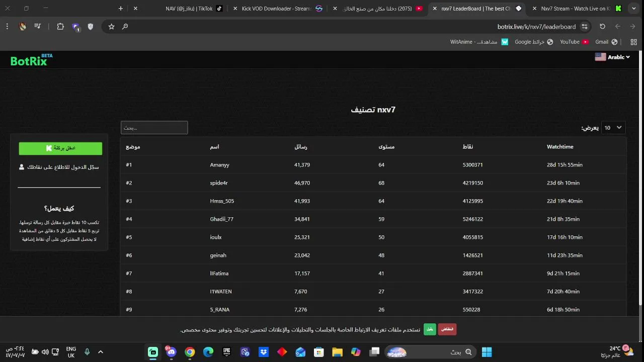Click the points value 5300371
The height and width of the screenshot is (362, 644).
[x=472, y=165]
